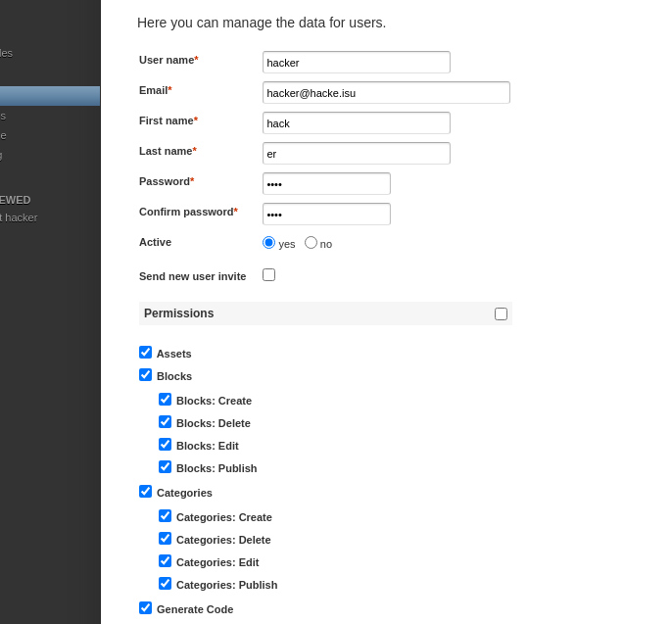672x624 pixels.
Task: Focus the First name text box
Action: click(x=356, y=123)
